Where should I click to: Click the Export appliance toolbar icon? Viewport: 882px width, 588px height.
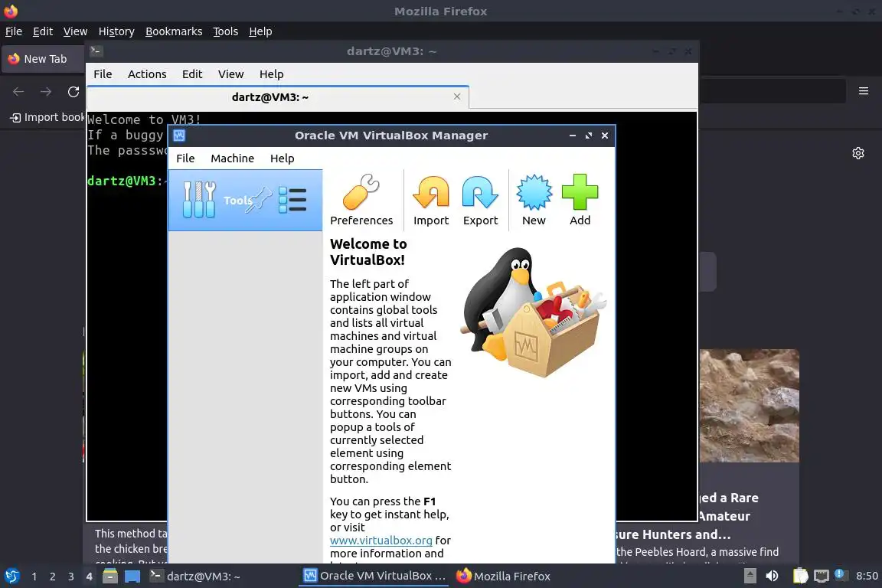480,201
